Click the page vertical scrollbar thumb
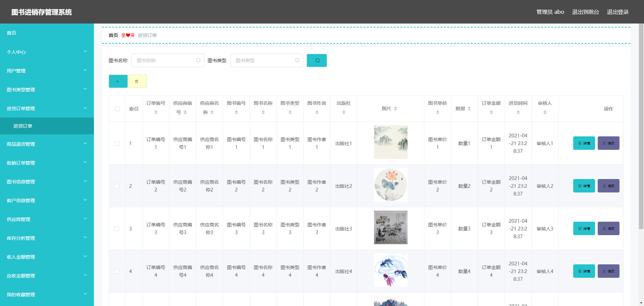The image size is (644, 306). pos(641,126)
